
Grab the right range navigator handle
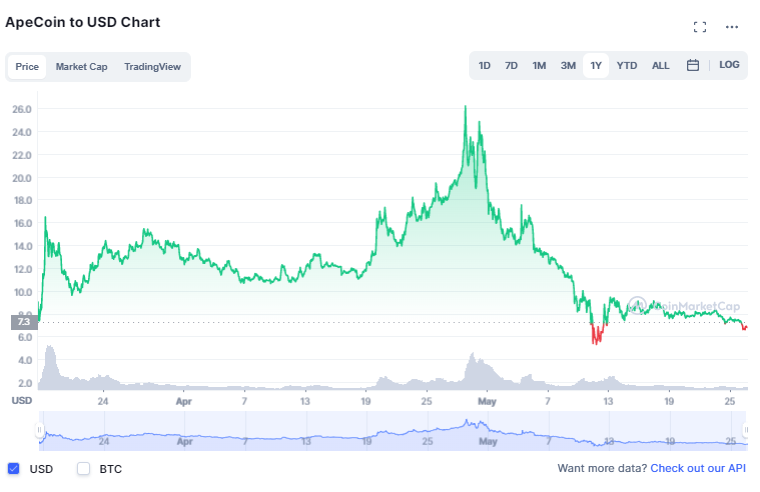(746, 430)
